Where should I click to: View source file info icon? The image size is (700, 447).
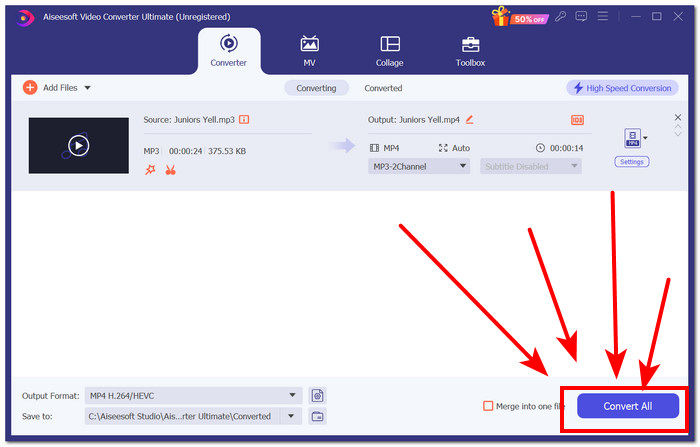click(x=244, y=120)
